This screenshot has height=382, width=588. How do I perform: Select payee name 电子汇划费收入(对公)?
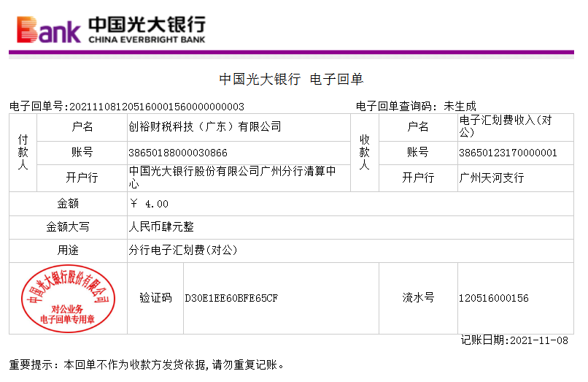pyautogui.click(x=509, y=126)
